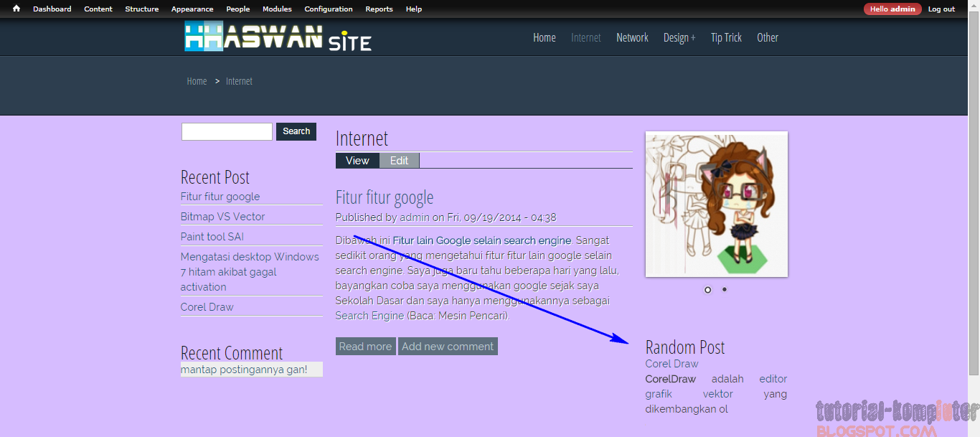Focus the search text field

(227, 131)
